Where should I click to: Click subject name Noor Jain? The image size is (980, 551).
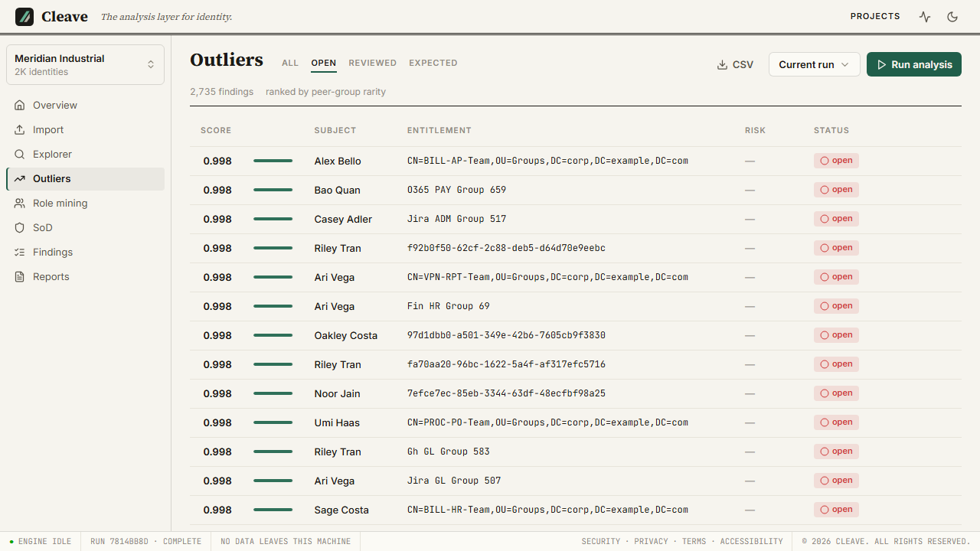click(337, 393)
